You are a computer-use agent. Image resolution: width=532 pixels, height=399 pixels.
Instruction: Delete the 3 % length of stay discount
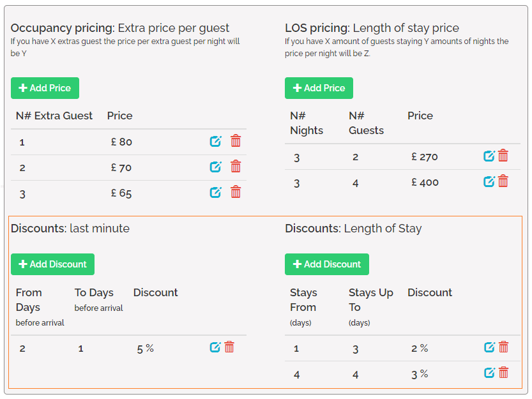point(503,373)
